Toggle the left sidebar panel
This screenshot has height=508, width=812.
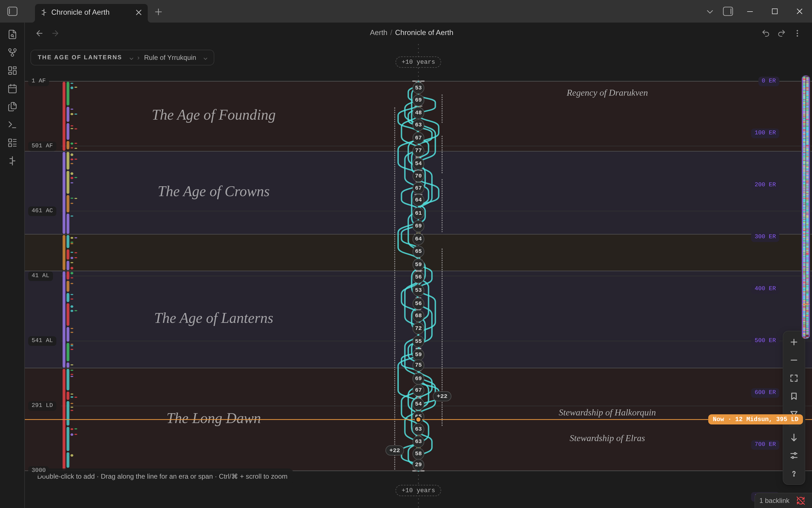[13, 11]
